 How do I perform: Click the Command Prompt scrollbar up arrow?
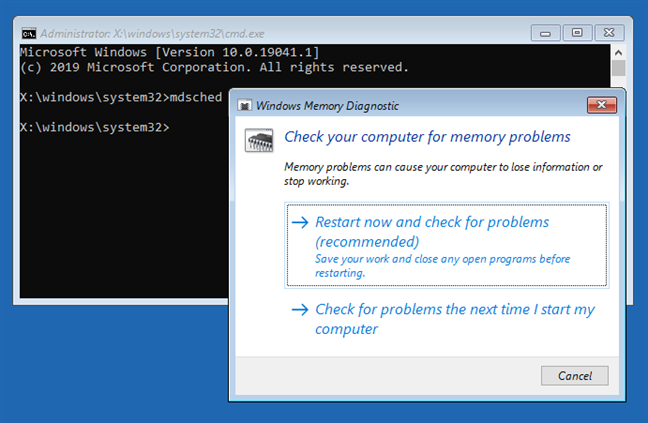[x=619, y=50]
